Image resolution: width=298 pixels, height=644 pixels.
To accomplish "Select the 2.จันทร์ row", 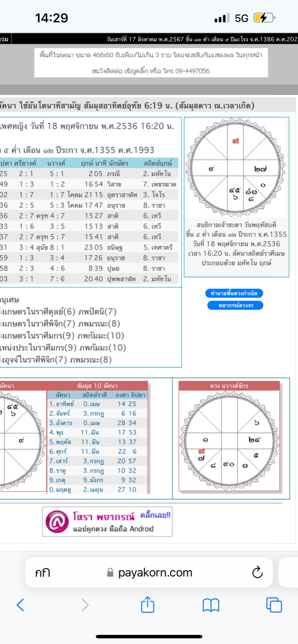I will point(97,413).
